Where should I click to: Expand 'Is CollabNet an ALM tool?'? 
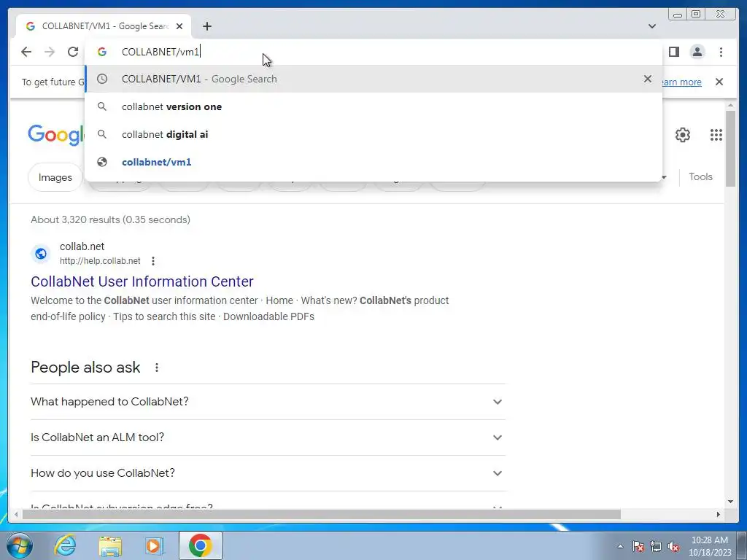point(268,437)
